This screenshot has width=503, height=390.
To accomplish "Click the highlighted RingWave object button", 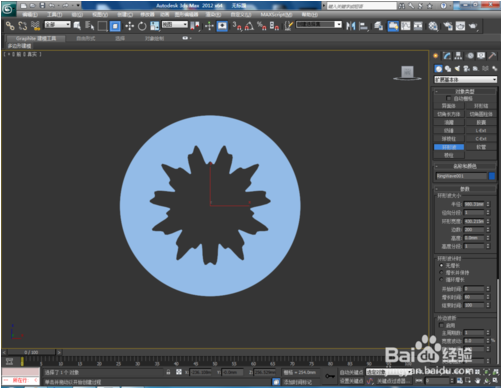I will [449, 147].
